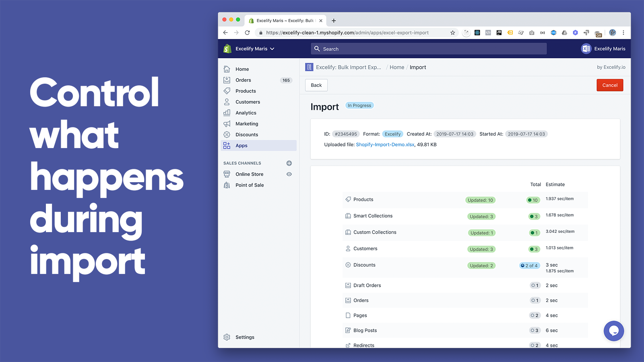This screenshot has width=644, height=362.
Task: Click the Blog Posts row edit icon
Action: pyautogui.click(x=348, y=330)
